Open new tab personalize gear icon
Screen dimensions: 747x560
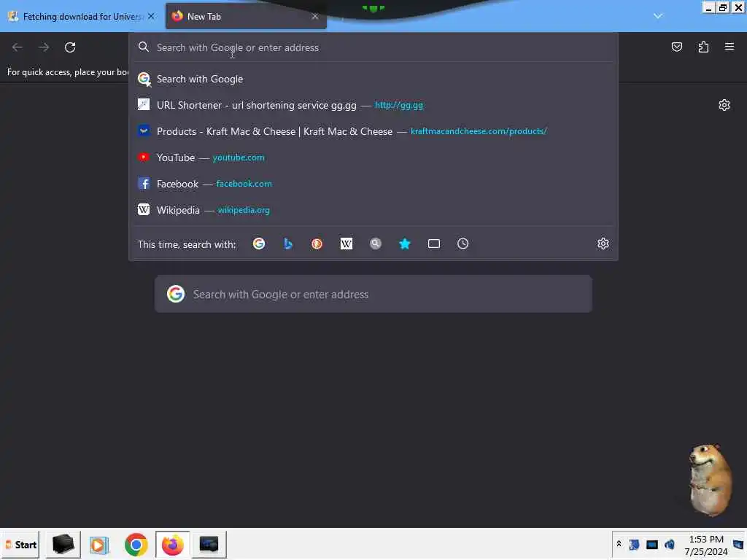point(724,105)
